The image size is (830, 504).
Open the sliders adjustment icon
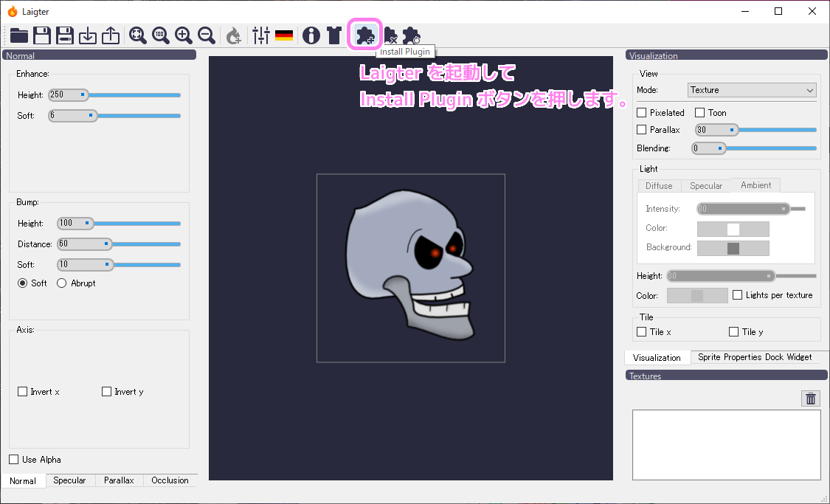click(260, 35)
